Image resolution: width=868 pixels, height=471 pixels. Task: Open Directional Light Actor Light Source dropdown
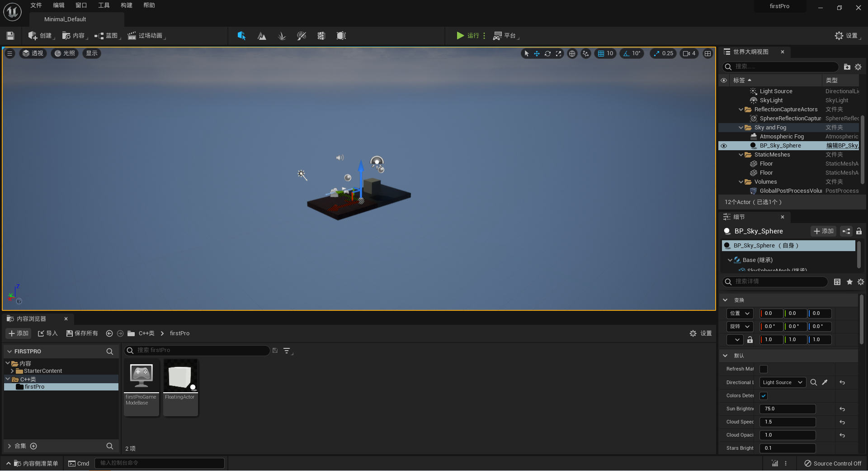(783, 382)
